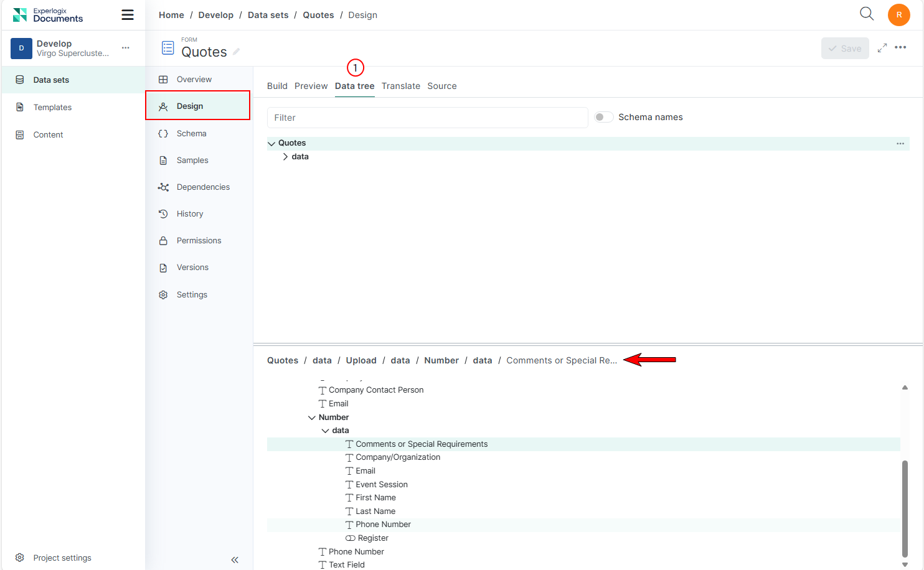Click the search magnifier icon
Screen dimensions: 924x570
coord(866,14)
